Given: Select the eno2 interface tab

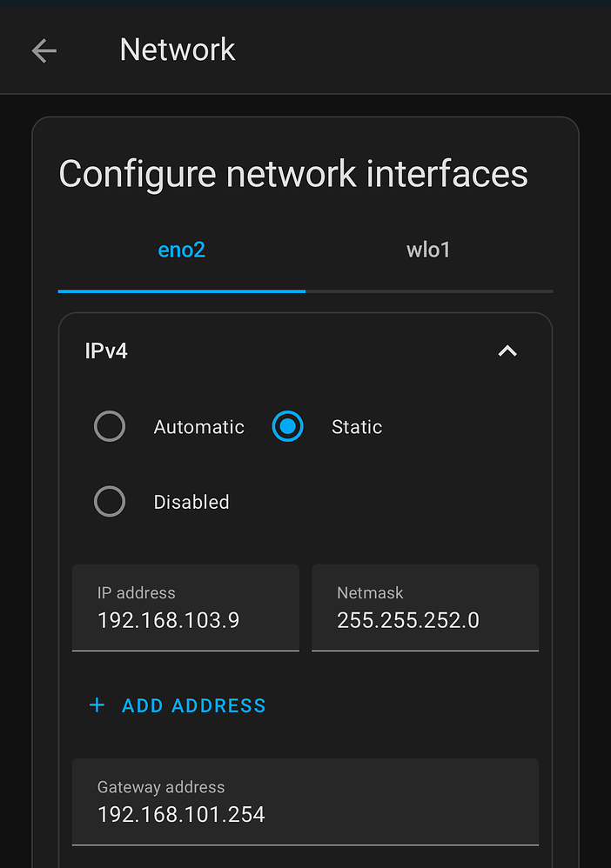Looking at the screenshot, I should [181, 250].
